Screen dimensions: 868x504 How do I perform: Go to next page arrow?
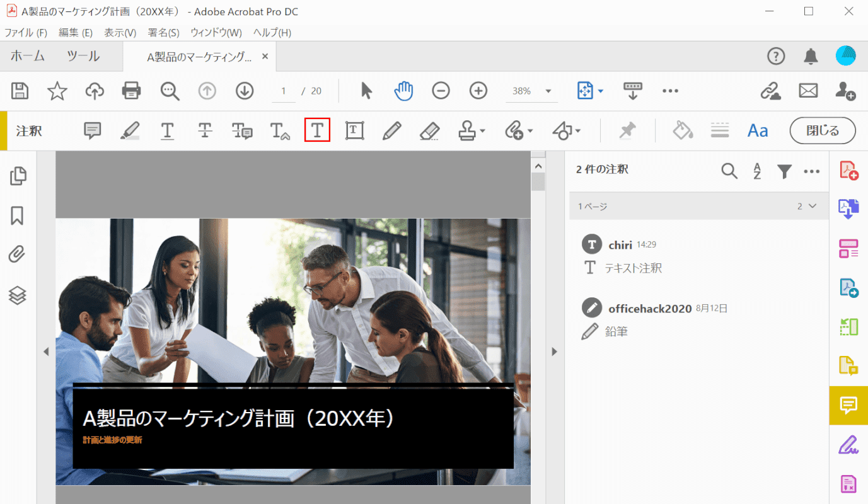(x=245, y=91)
